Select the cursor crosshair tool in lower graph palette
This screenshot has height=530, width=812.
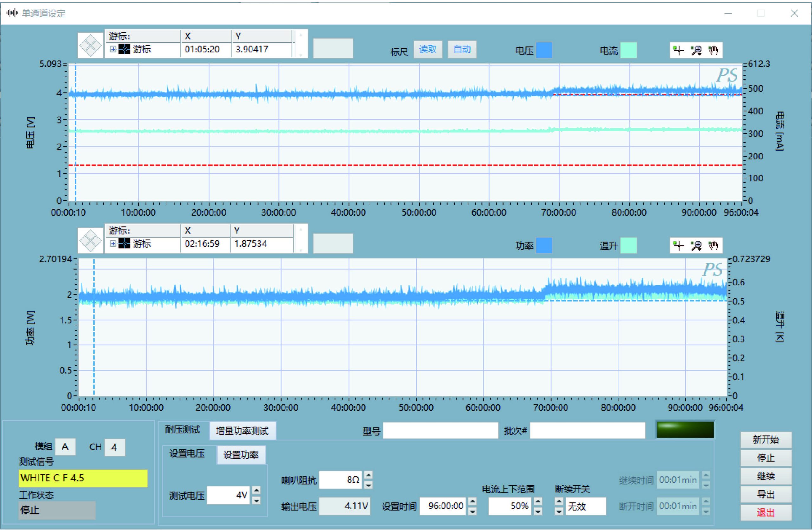(679, 245)
